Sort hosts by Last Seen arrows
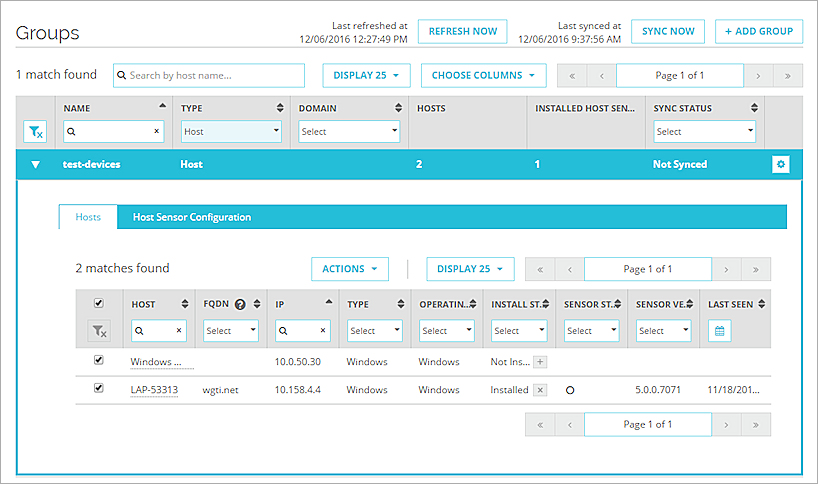Screen dimensions: 818x484 pyautogui.click(x=762, y=304)
